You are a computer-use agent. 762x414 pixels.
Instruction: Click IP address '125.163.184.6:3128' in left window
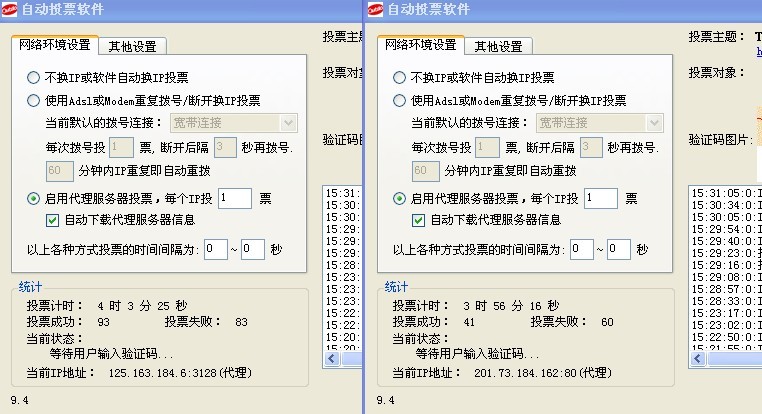coord(163,373)
